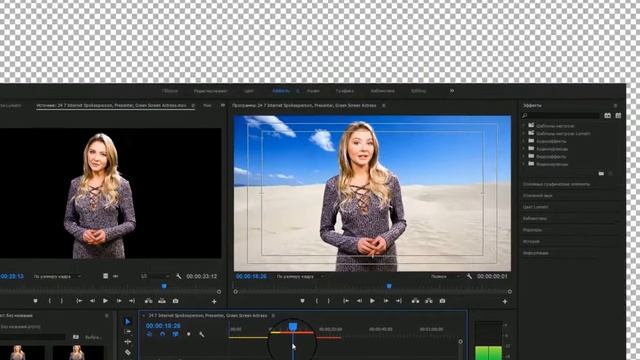Go to In point in Source monitor

pyautogui.click(x=79, y=301)
